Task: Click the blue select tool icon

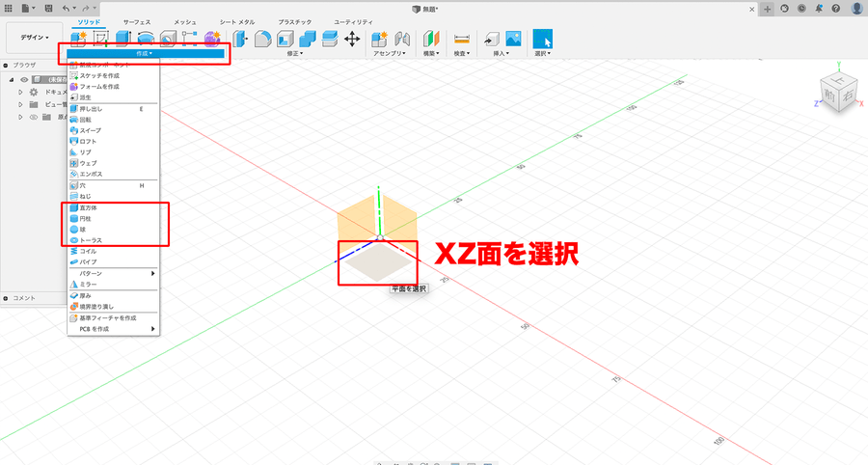Action: (542, 39)
